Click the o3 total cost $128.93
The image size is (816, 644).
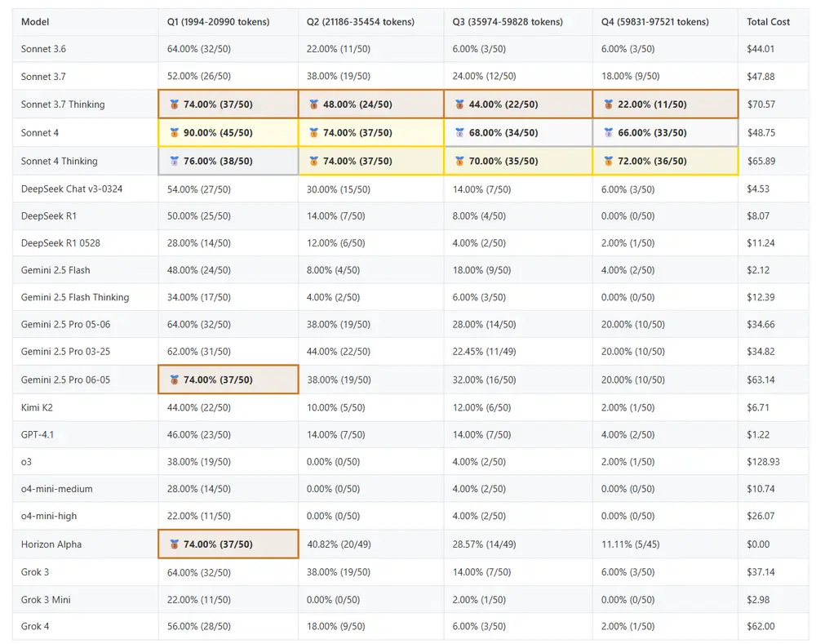[763, 462]
